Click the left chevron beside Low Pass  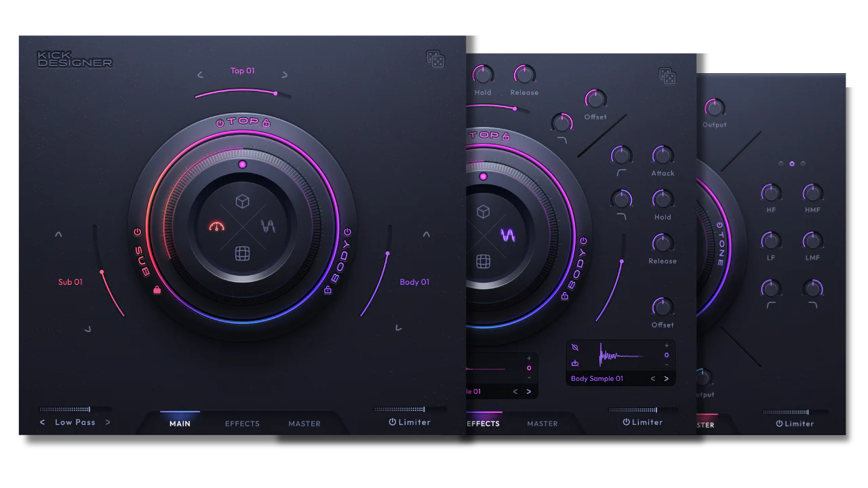coord(42,422)
